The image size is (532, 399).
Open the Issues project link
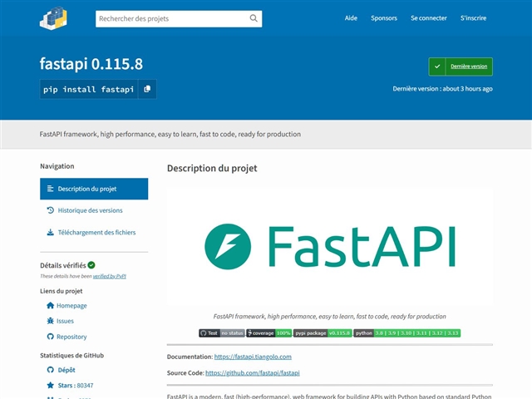[65, 321]
